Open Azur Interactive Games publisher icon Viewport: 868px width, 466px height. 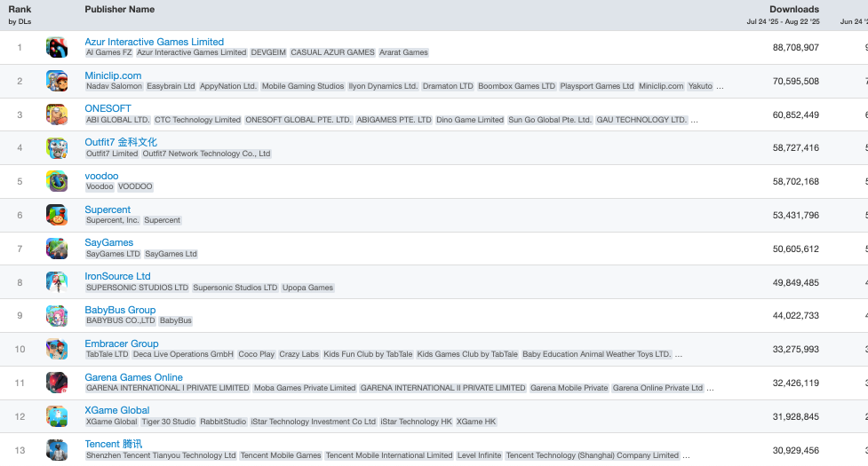coord(57,48)
